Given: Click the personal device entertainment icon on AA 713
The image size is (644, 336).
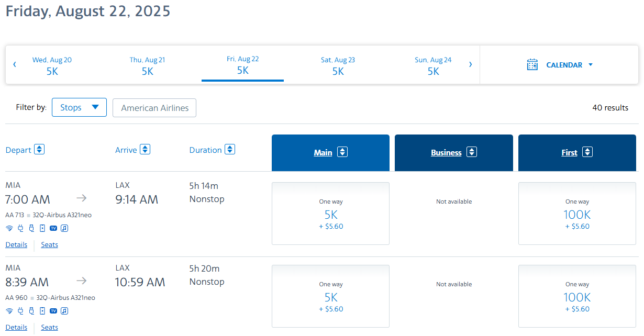Looking at the screenshot, I should pyautogui.click(x=42, y=228).
